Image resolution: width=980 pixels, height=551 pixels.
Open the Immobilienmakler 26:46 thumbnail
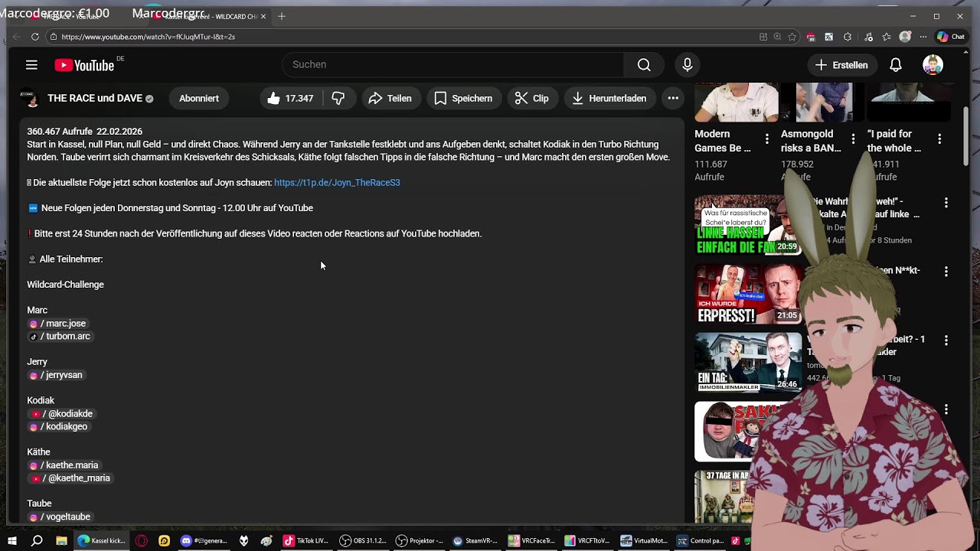coord(748,364)
